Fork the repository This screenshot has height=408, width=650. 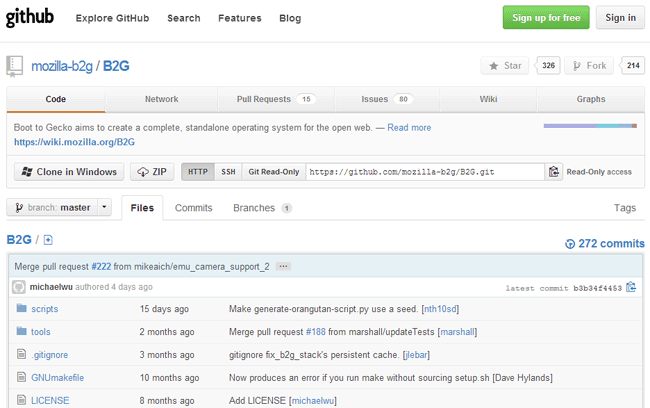589,66
